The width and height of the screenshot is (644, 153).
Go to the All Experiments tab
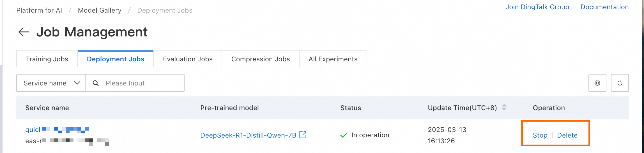333,59
